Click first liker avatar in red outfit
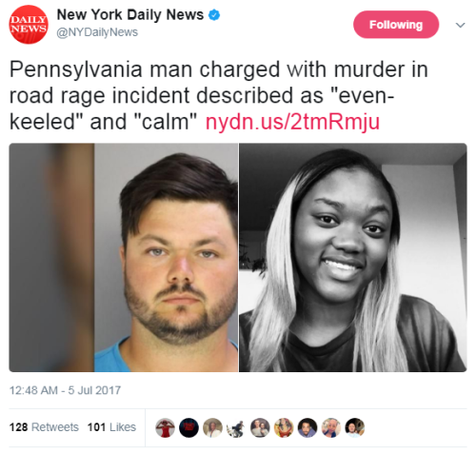 [165, 427]
